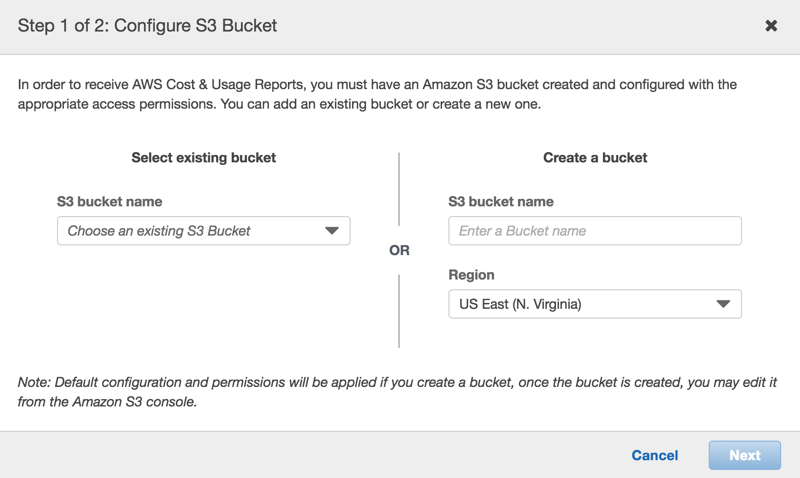
Task: Click the arrow icon on the Region selector
Action: point(723,304)
